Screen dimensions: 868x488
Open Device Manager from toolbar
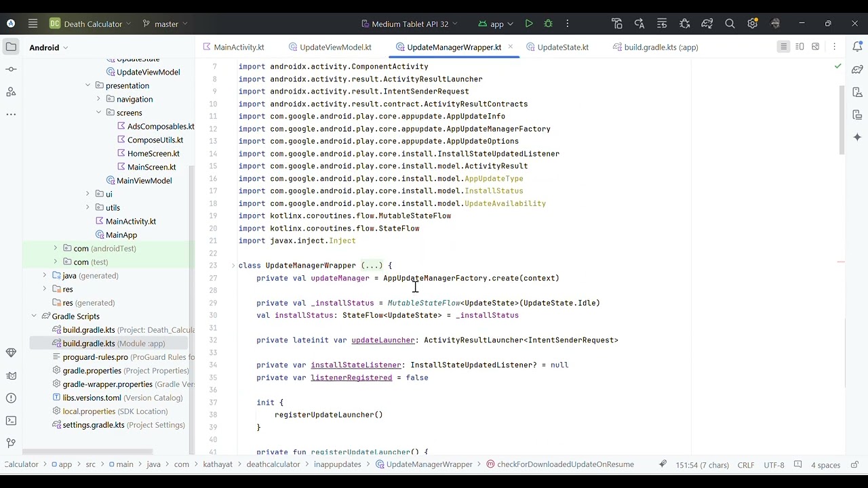click(617, 24)
